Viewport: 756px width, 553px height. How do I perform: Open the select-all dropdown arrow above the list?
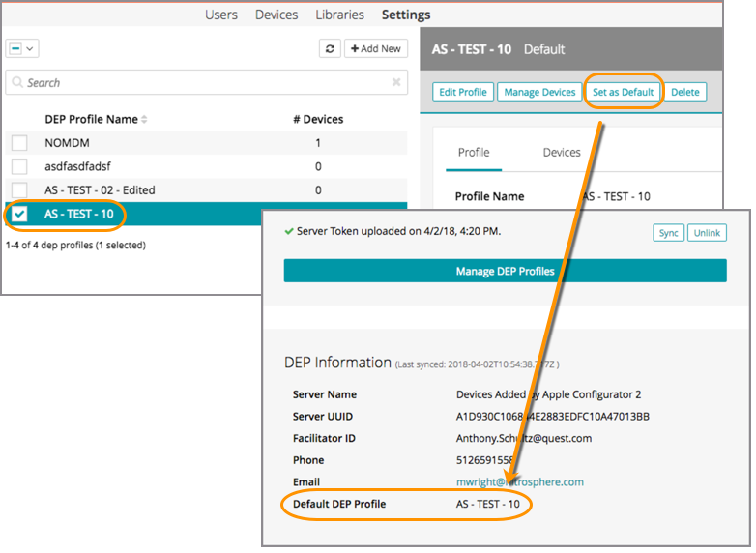(x=31, y=48)
